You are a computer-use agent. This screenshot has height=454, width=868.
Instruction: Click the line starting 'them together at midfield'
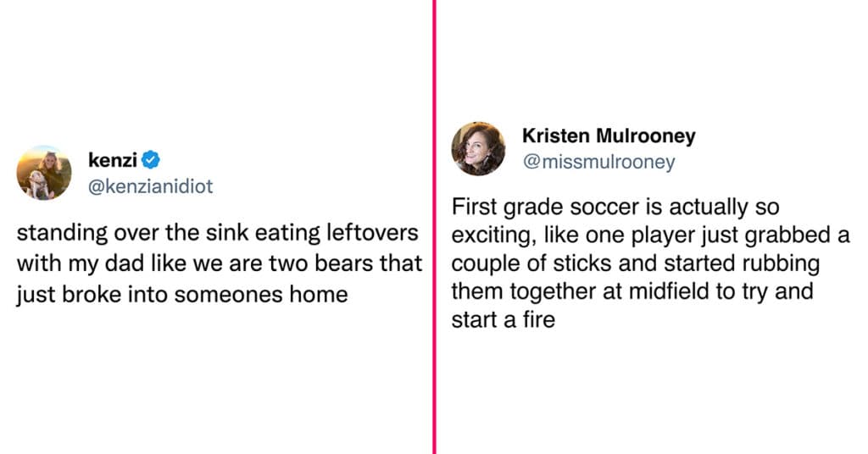click(x=632, y=291)
